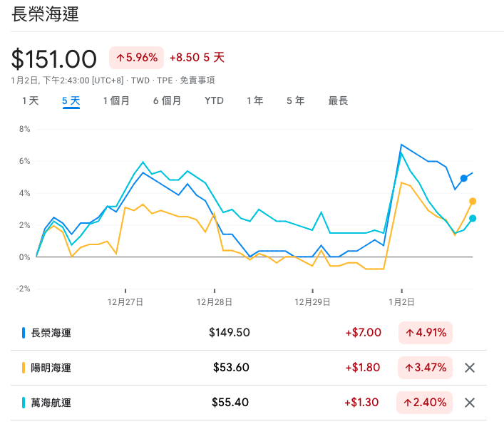Click the blue endpoint dot on chart
504x429 pixels.
(463, 178)
